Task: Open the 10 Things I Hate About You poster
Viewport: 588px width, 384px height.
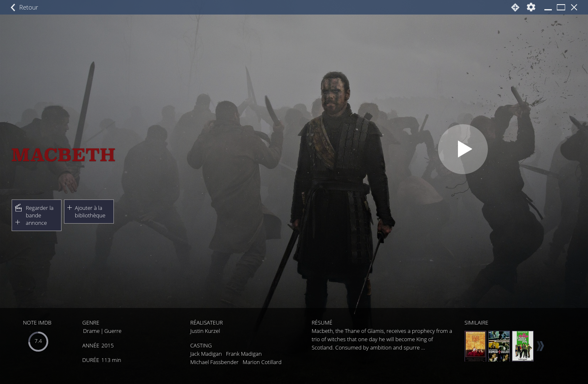Action: [523, 346]
